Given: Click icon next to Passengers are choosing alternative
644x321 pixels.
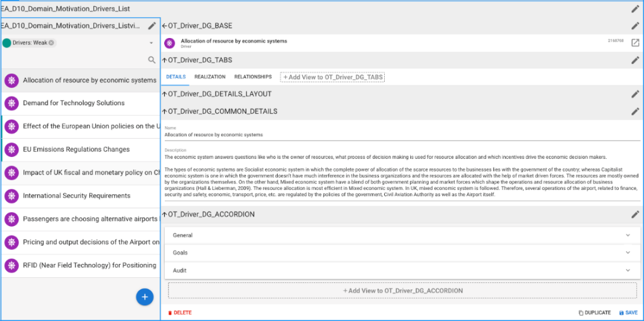Looking at the screenshot, I should [x=11, y=219].
